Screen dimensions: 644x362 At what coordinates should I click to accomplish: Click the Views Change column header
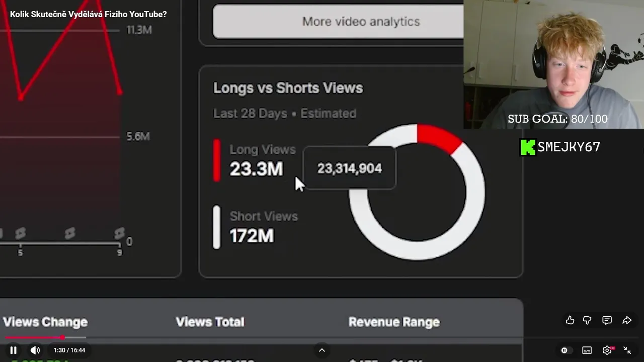click(x=45, y=322)
